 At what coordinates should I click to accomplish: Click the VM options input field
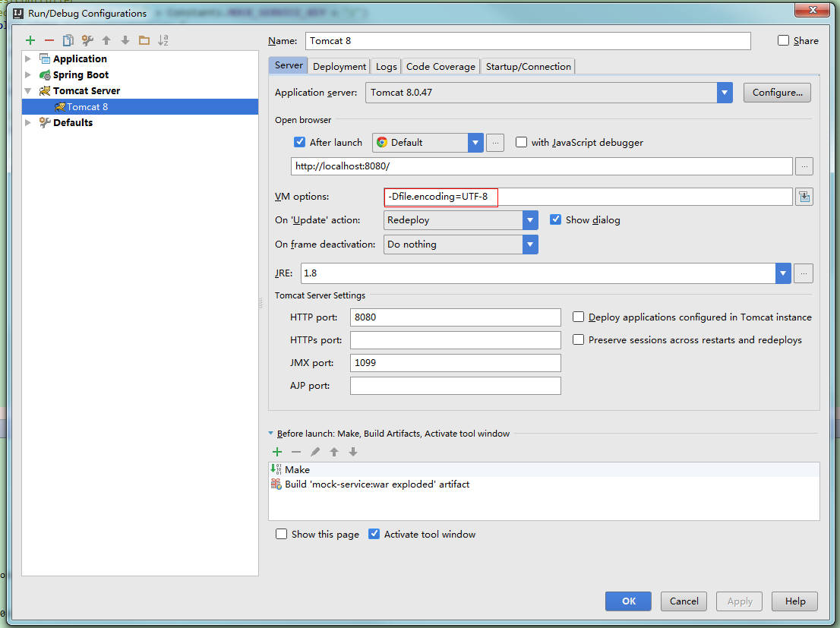click(x=588, y=197)
